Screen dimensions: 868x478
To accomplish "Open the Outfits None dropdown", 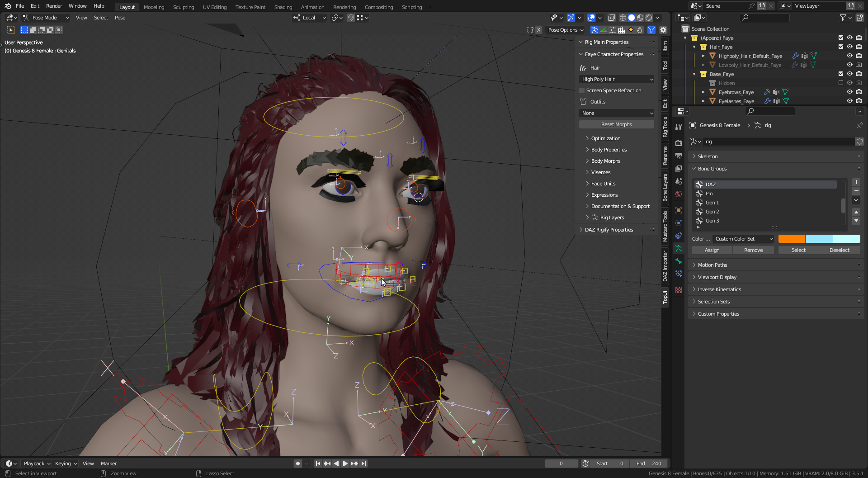I will point(617,113).
